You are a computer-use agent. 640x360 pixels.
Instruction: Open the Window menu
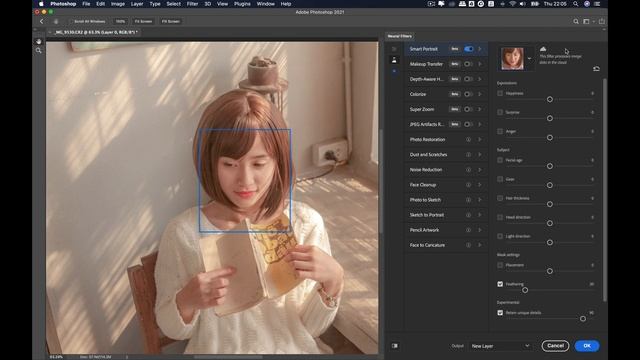(266, 4)
